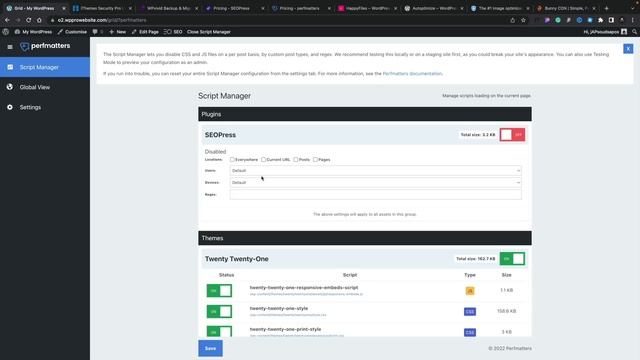Toggle the Twenty Twenty-One theme switch
The height and width of the screenshot is (360, 640).
(512, 259)
